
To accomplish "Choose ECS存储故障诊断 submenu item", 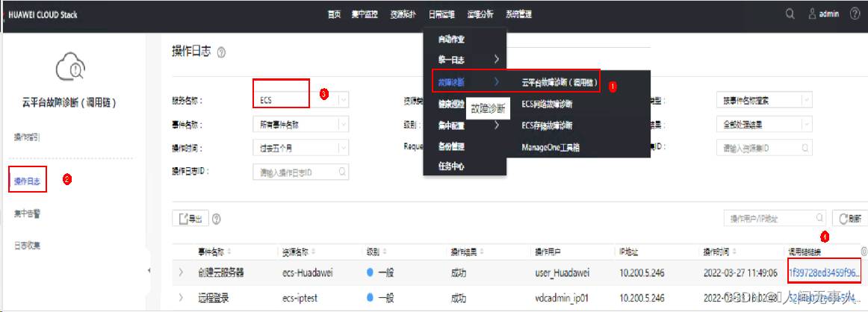I will pos(547,125).
